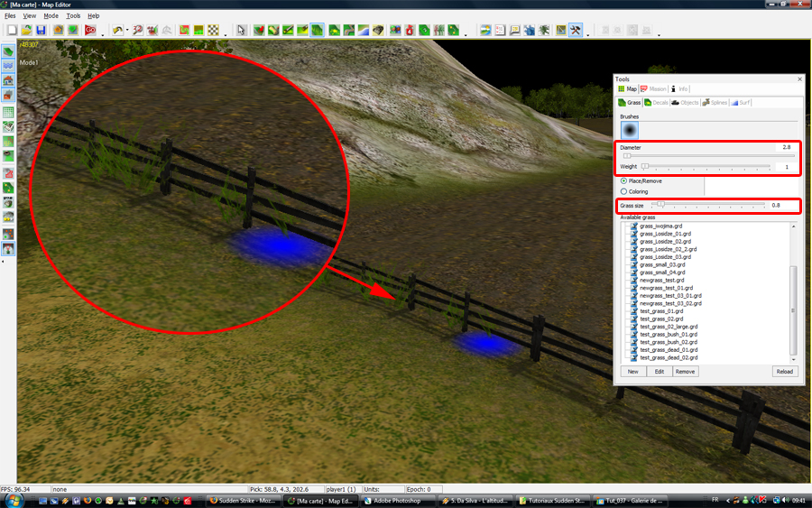Select the round soft brush thumbnail
Viewport: 812px width, 508px height.
[x=629, y=130]
